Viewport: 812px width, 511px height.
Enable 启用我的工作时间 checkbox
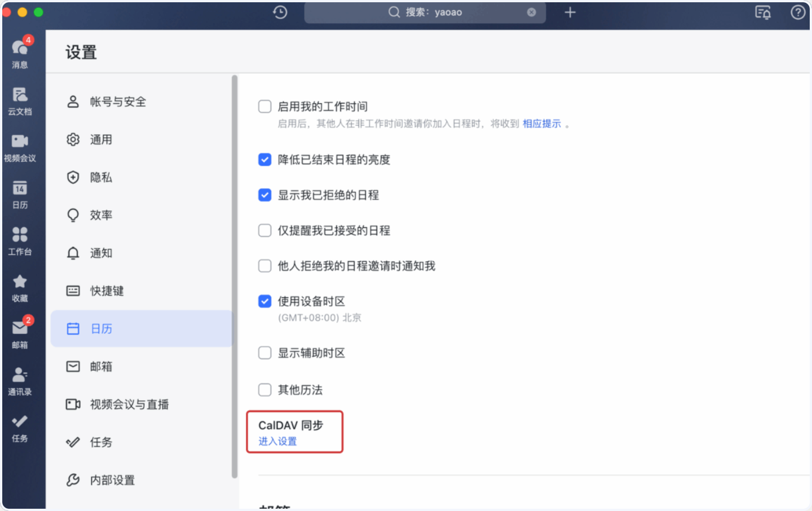[264, 106]
